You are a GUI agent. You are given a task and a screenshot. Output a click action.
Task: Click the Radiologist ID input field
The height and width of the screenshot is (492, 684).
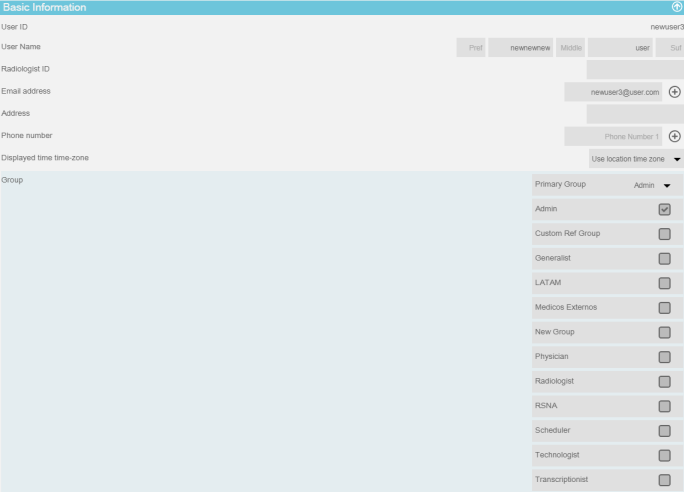pyautogui.click(x=634, y=70)
